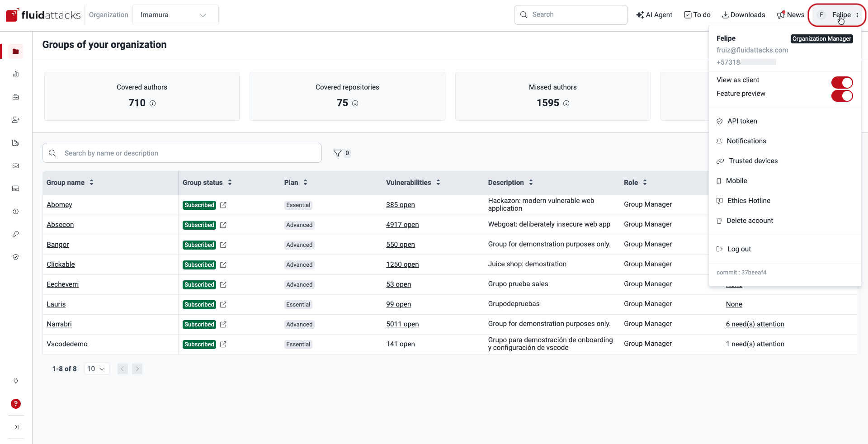This screenshot has width=868, height=444.
Task: Disable the View as client toggle
Action: tap(842, 82)
